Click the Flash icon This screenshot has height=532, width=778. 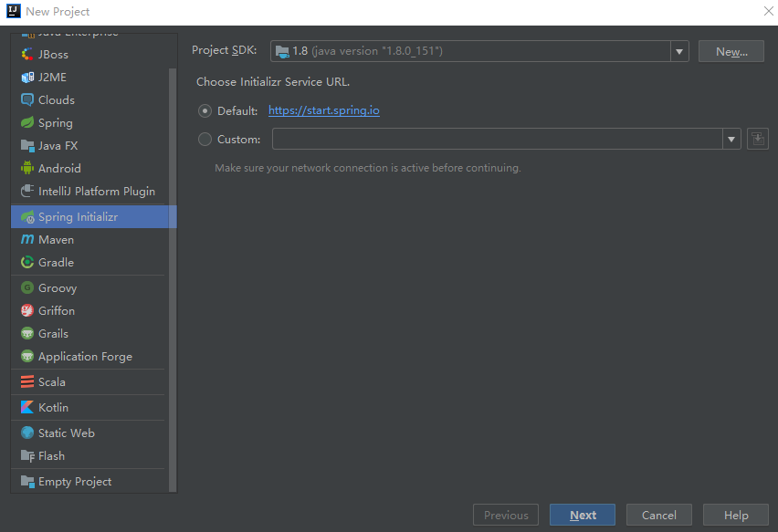point(27,455)
